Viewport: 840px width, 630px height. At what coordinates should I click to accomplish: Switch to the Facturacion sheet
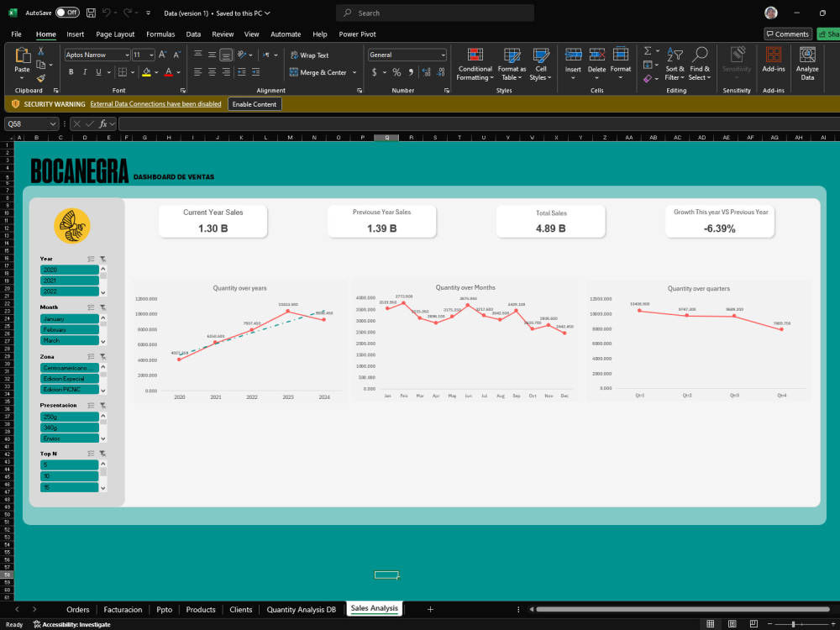123,610
